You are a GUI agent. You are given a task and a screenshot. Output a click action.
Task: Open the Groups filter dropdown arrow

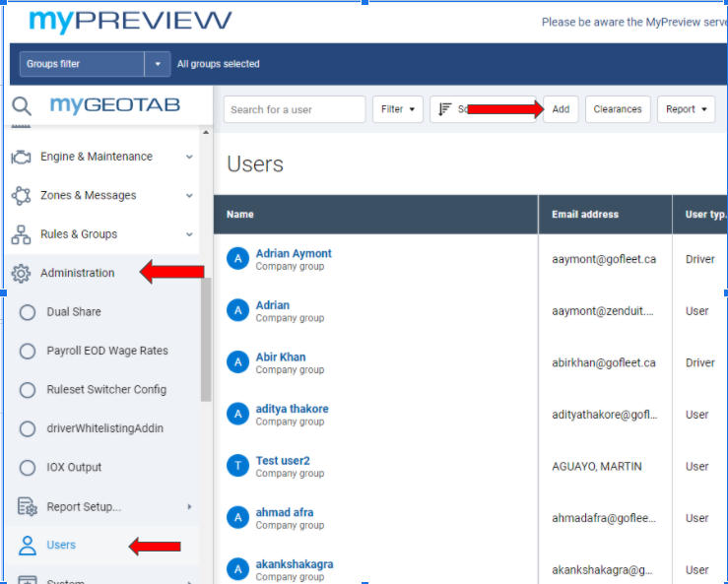pos(158,64)
